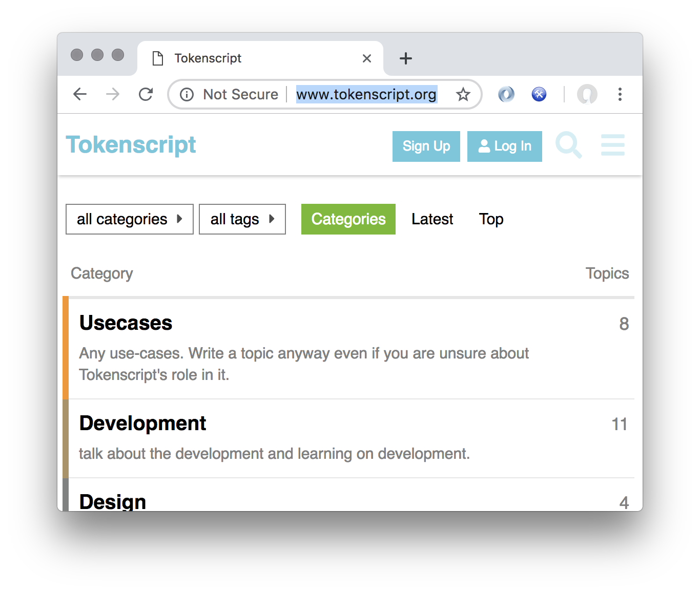700x593 pixels.
Task: Click the first browser extension icon
Action: click(x=506, y=94)
